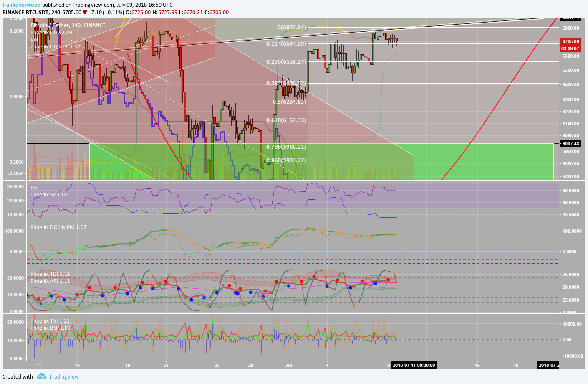Open the frankoverwood author profile link
The width and height of the screenshot is (588, 384).
click(22, 5)
